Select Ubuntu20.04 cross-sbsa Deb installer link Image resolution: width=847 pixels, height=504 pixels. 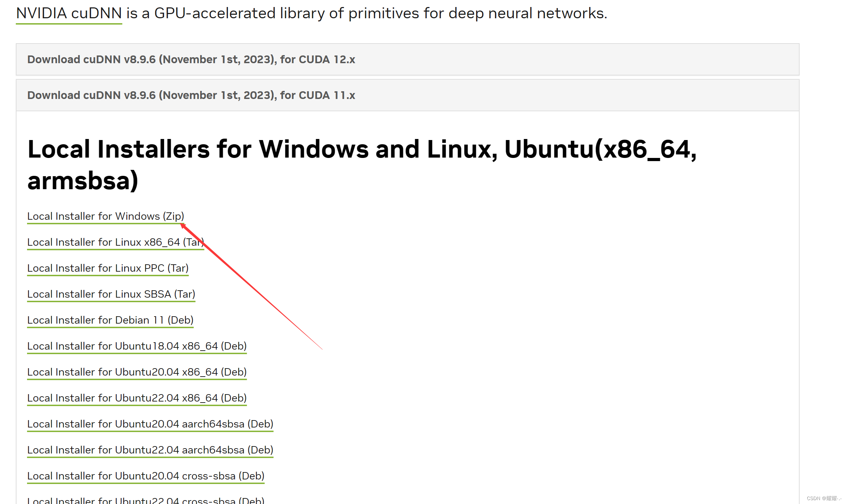pos(146,476)
